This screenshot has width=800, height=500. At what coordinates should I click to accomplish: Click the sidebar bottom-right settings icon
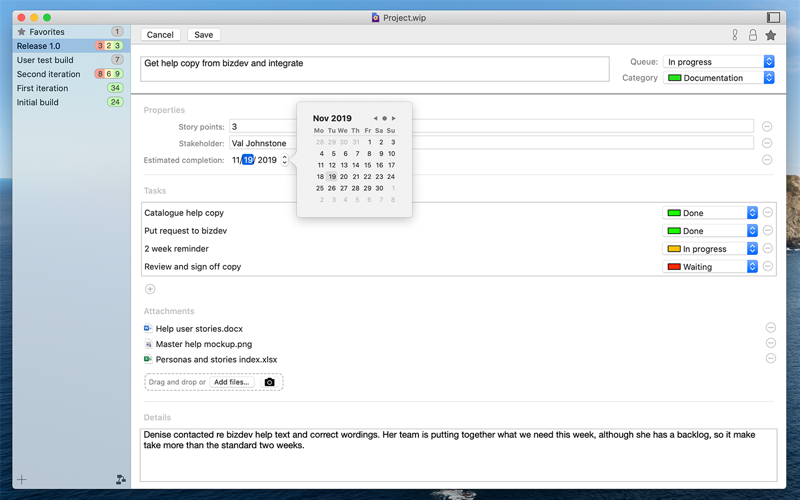pyautogui.click(x=120, y=479)
